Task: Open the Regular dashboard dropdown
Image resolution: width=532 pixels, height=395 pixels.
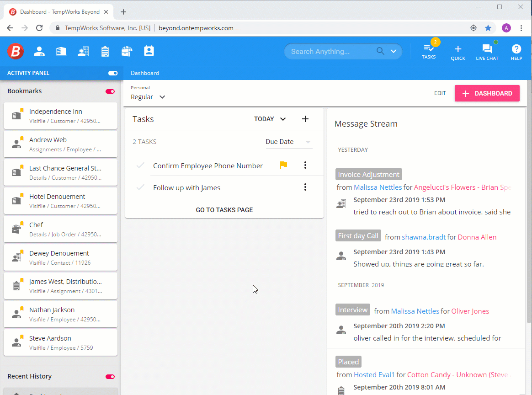Action: pyautogui.click(x=148, y=97)
